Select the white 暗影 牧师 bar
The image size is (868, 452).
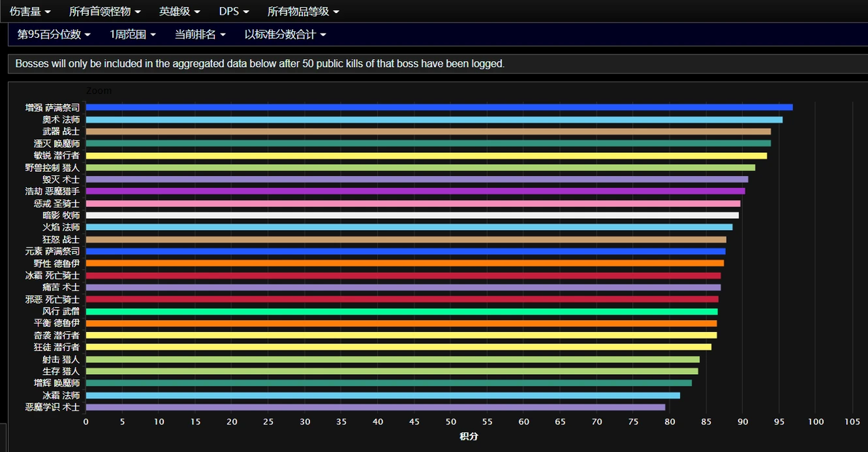click(x=412, y=215)
